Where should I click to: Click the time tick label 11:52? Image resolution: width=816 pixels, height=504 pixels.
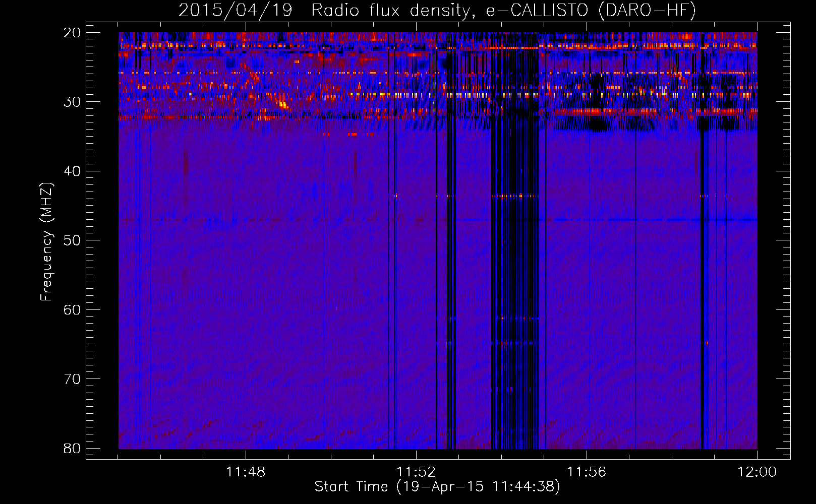coord(416,472)
